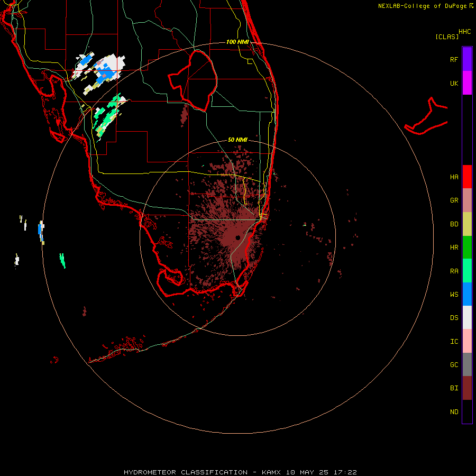This screenshot has width=476, height=476.
Task: Select the GC gray legend swatch
Action: [x=467, y=364]
